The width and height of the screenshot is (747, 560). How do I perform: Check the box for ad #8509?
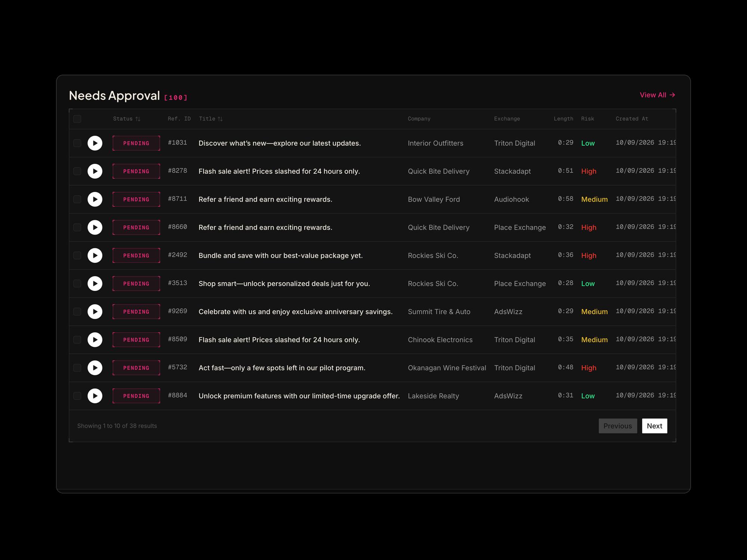point(77,340)
